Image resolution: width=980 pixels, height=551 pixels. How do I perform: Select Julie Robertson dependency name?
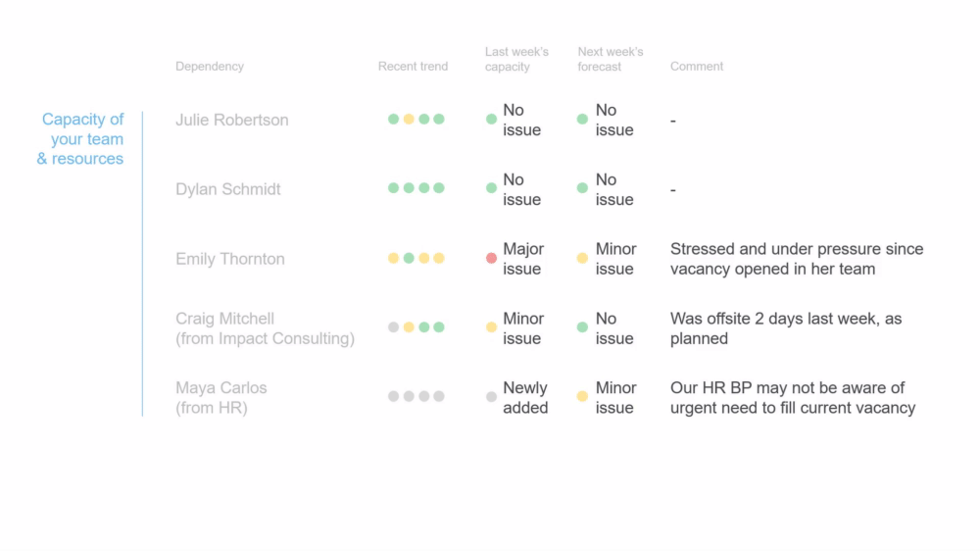[232, 120]
